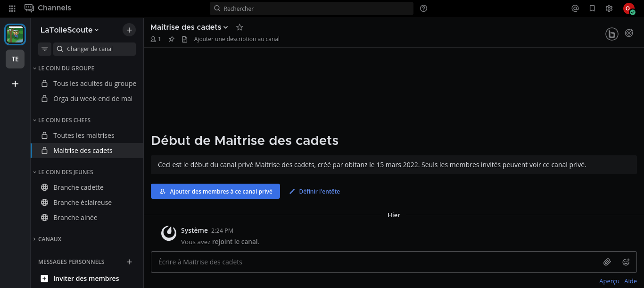Click the help question mark icon
The height and width of the screenshot is (288, 644).
click(423, 8)
